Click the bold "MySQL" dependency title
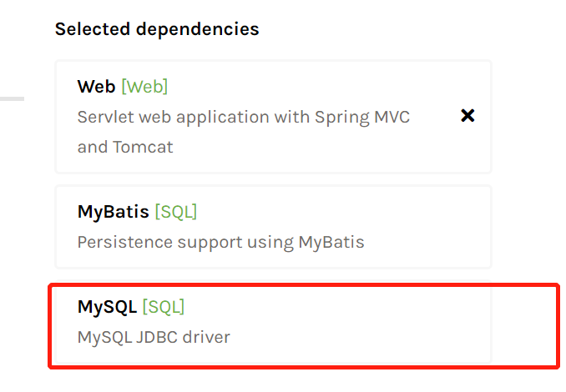The height and width of the screenshot is (392, 566). [x=107, y=307]
